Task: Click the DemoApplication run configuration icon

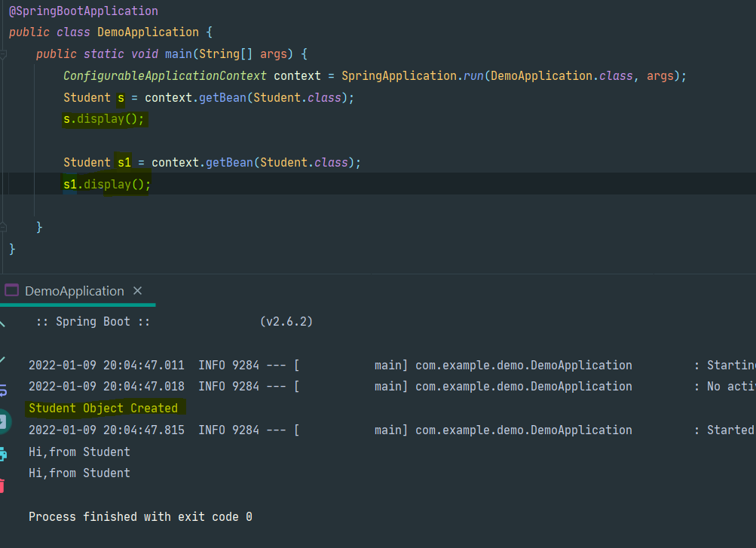Action: [11, 291]
